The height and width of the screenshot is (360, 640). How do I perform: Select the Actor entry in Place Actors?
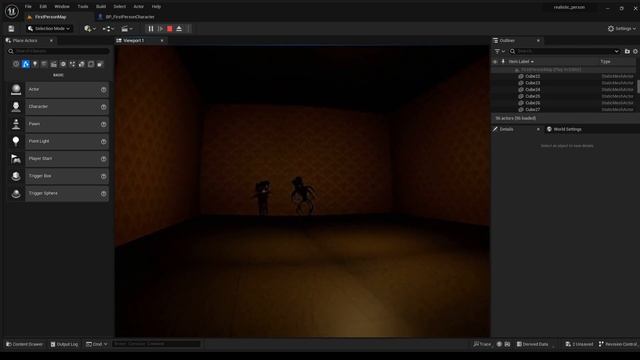tap(58, 89)
